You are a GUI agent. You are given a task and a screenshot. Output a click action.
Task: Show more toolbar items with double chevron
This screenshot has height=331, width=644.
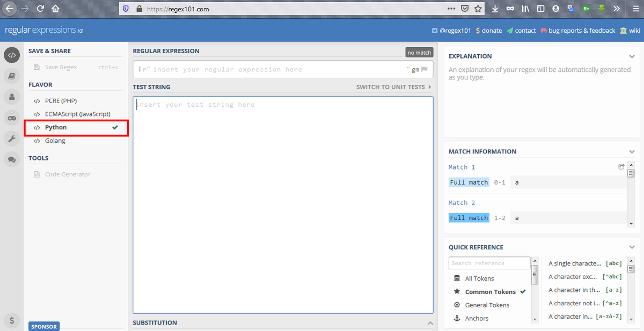pyautogui.click(x=617, y=9)
